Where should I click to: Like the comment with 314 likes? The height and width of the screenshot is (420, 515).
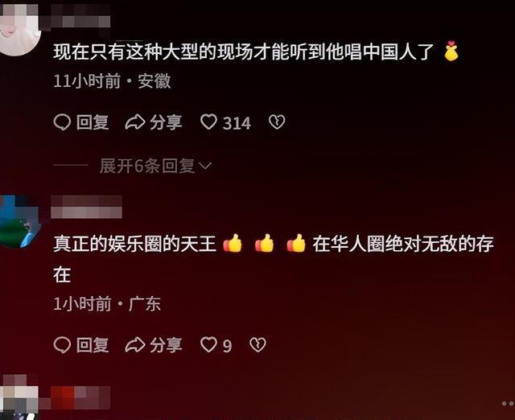coord(208,121)
